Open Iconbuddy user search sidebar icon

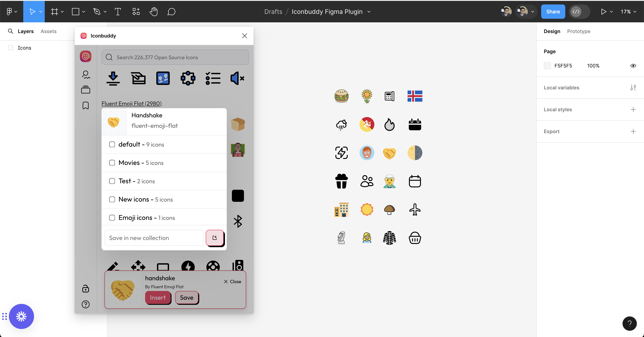coord(85,75)
